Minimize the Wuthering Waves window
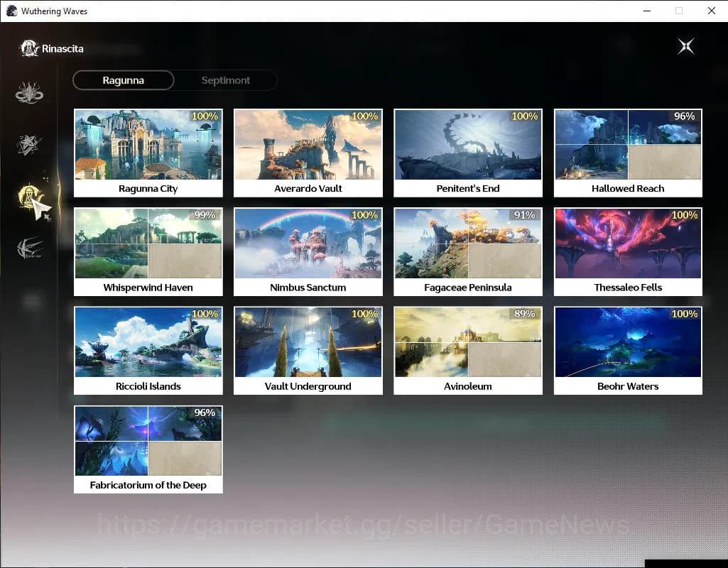Viewport: 728px width, 568px height. [x=647, y=11]
